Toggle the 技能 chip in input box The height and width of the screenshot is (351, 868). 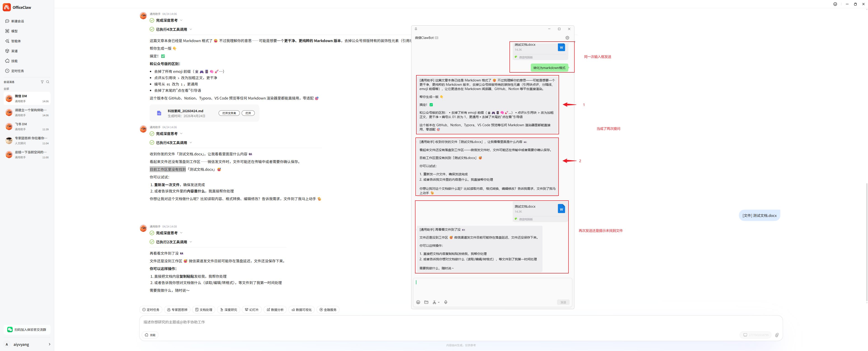point(150,335)
